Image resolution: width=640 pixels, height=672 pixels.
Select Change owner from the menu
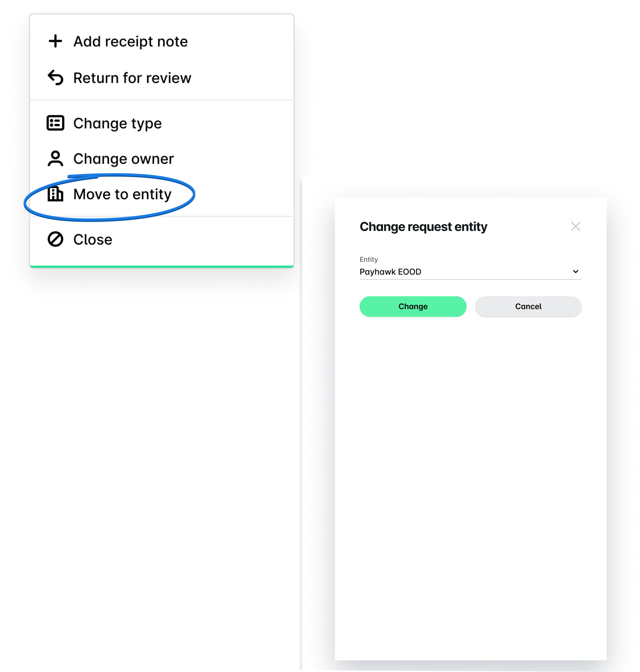point(123,158)
